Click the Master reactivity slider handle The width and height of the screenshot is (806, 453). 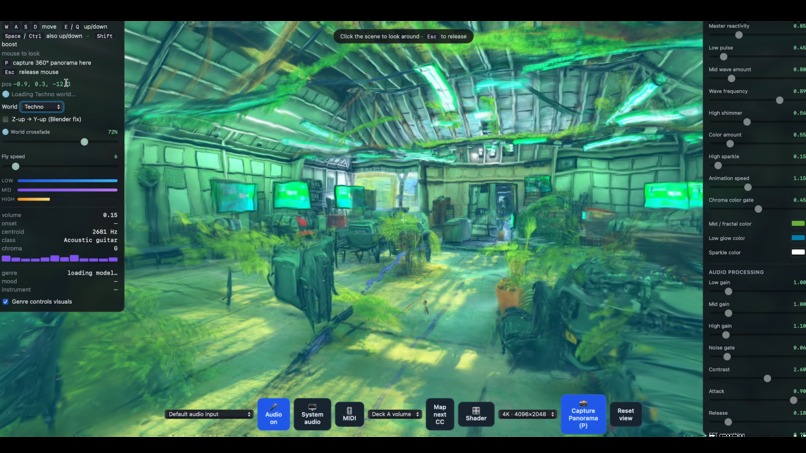(739, 35)
